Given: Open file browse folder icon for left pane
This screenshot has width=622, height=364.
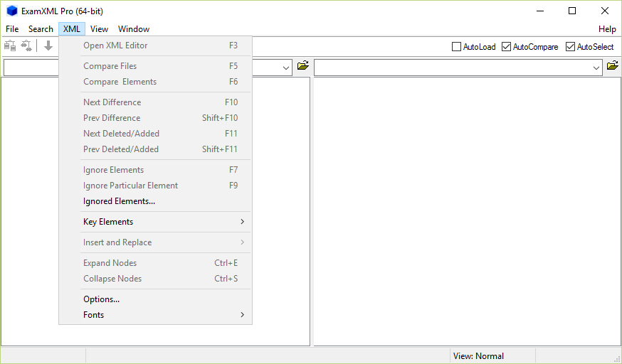Looking at the screenshot, I should (x=302, y=65).
